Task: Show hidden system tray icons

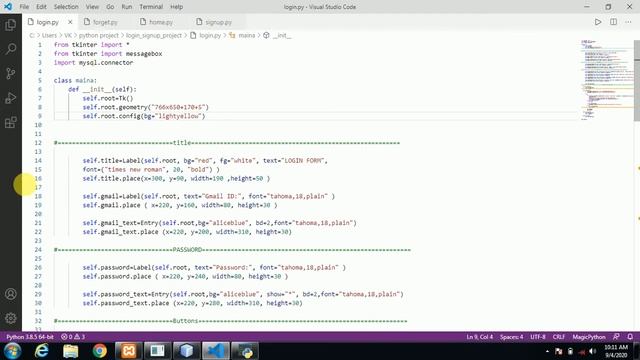Action: [547, 351]
